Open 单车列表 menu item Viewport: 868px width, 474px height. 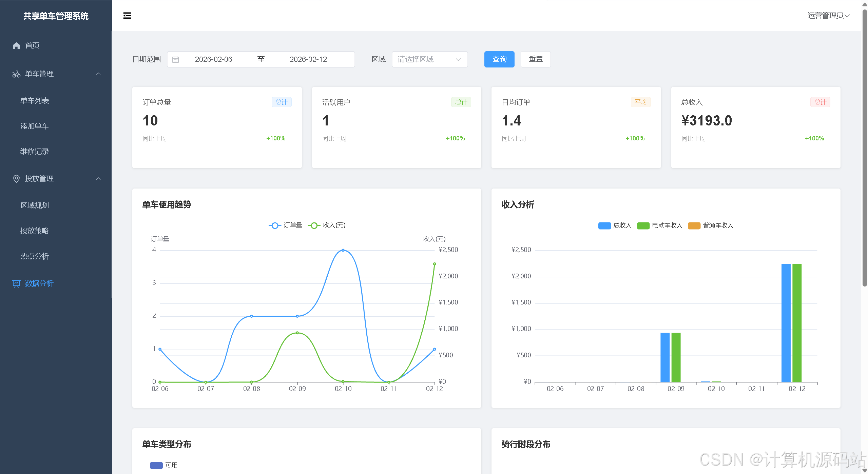[x=35, y=101]
